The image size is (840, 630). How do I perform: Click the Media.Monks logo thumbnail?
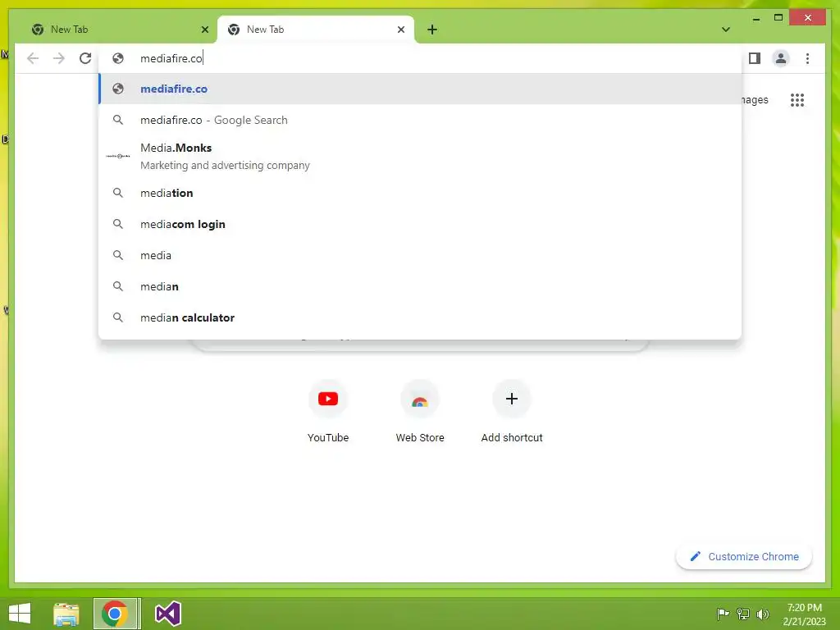118,156
